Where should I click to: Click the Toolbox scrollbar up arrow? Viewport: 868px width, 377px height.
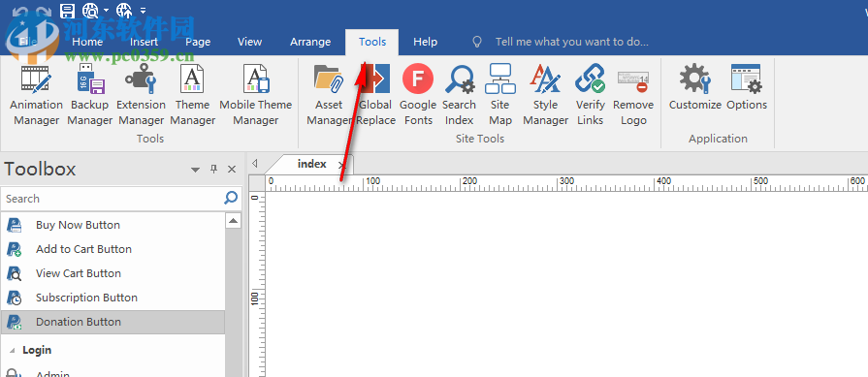tap(234, 221)
